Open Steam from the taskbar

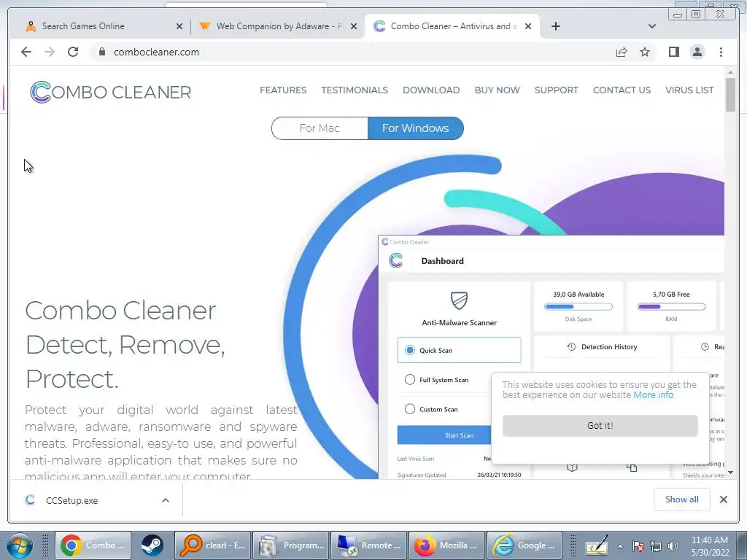pos(152,545)
